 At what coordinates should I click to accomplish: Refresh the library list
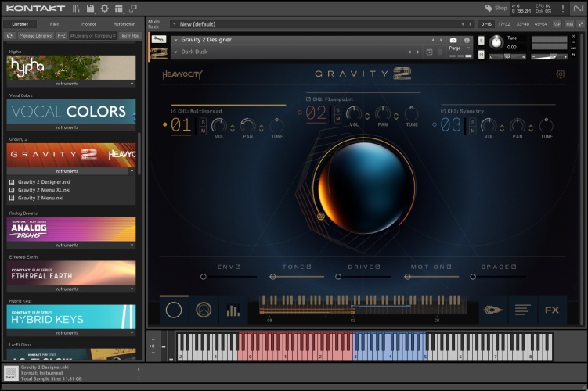click(x=9, y=36)
